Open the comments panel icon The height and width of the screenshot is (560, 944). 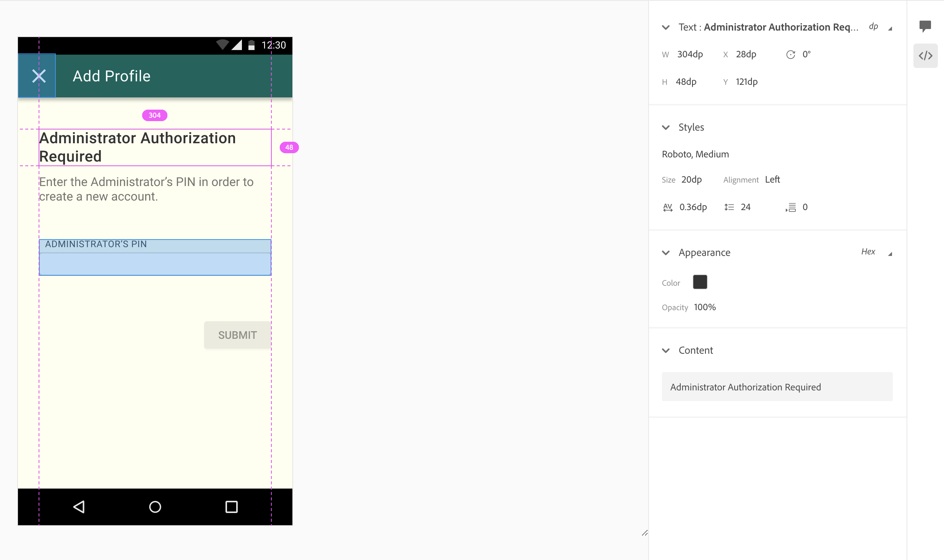(x=925, y=26)
